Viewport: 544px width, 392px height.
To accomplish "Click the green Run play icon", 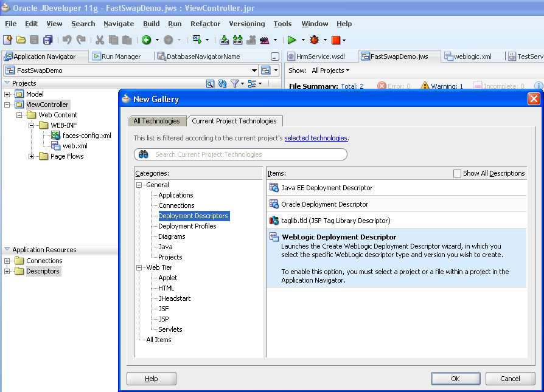I will tap(292, 40).
